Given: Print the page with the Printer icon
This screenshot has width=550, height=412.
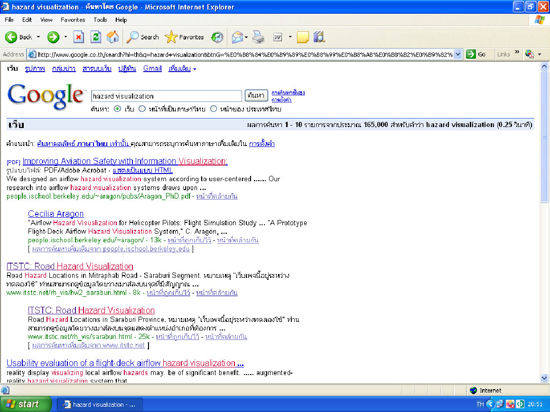Looking at the screenshot, I should (x=259, y=37).
